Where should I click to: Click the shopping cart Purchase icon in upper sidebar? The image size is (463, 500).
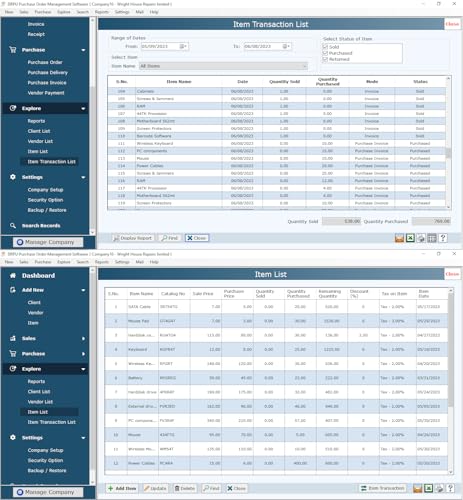click(13, 50)
